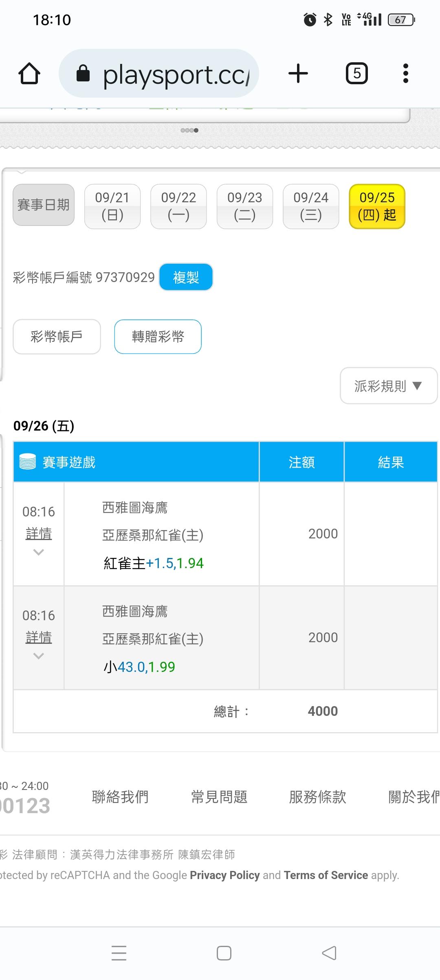Tap the lock icon in address bar

(83, 74)
